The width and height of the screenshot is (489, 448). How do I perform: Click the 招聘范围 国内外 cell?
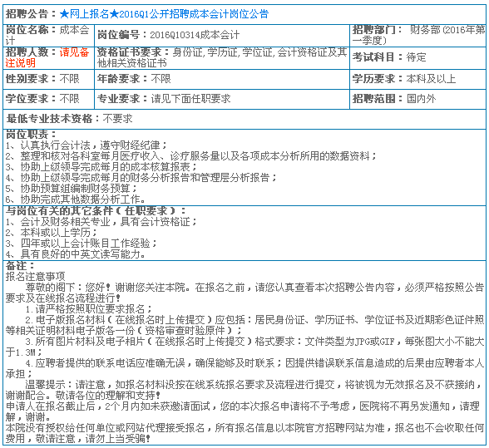pyautogui.click(x=417, y=99)
